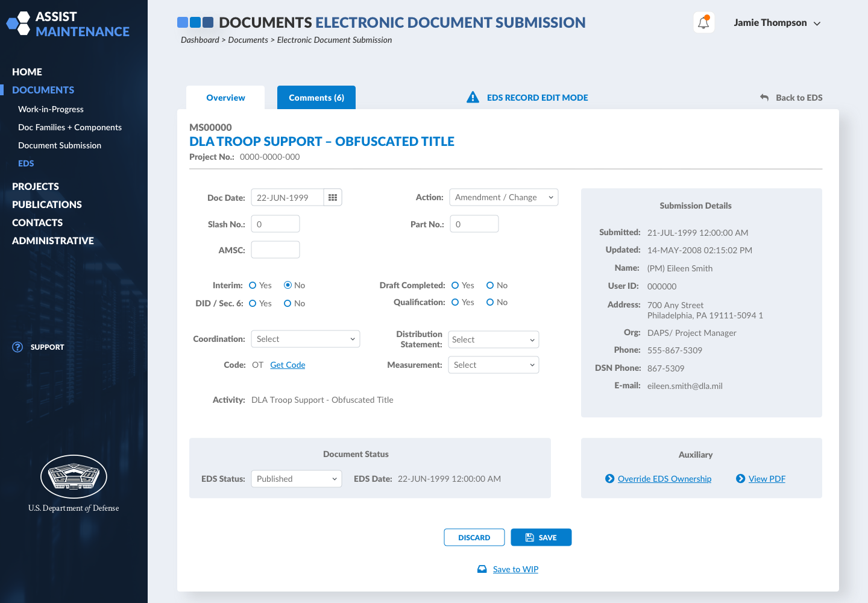This screenshot has width=868, height=603.
Task: Click the Save to WIP inbox tray icon
Action: [x=482, y=569]
